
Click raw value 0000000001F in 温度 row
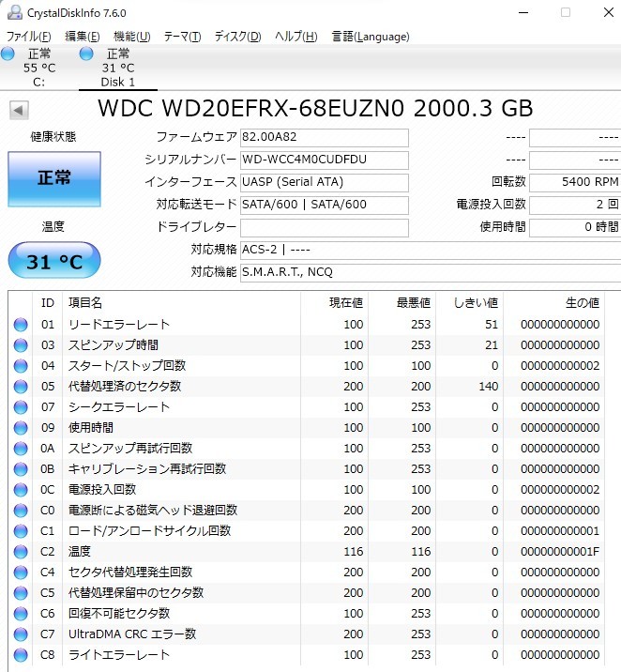(560, 551)
